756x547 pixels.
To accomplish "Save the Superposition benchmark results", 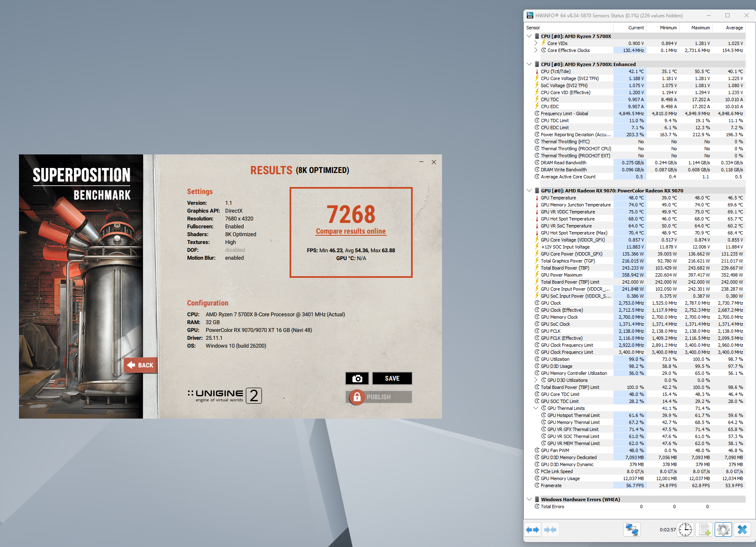I will pyautogui.click(x=392, y=378).
